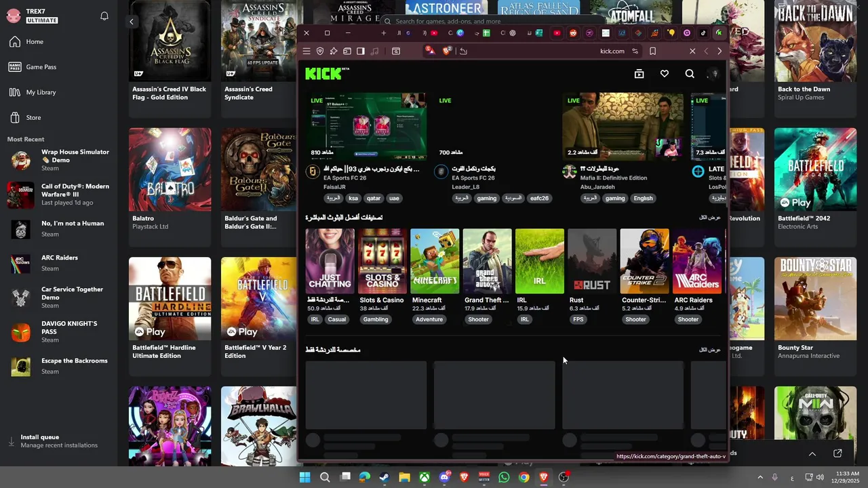Click the share icon in address bar
This screenshot has height=488, width=868.
[463, 51]
